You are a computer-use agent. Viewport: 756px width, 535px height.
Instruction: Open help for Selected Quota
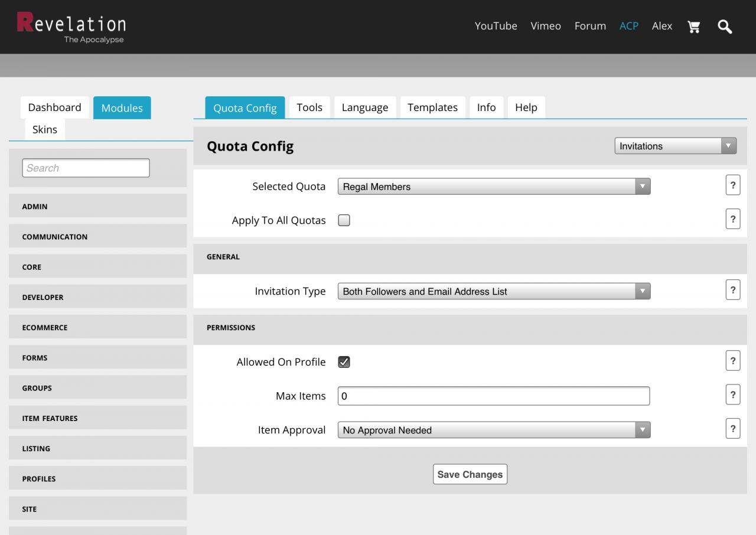pos(732,185)
